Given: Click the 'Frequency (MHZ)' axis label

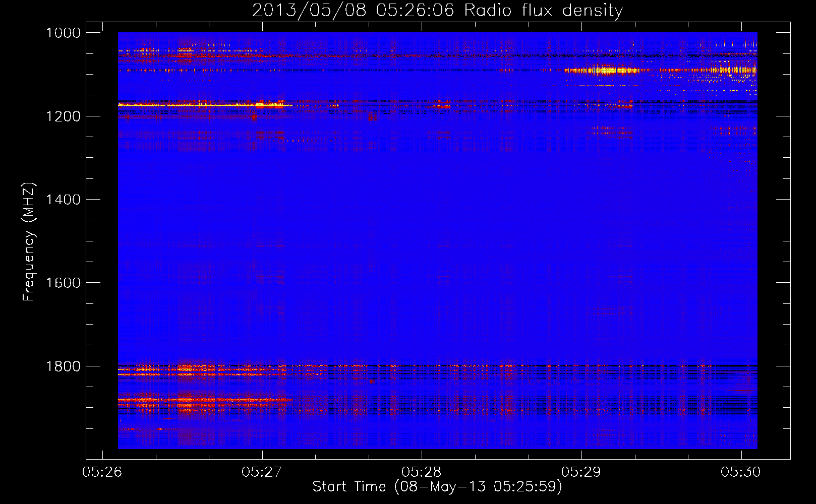Looking at the screenshot, I should (x=29, y=242).
